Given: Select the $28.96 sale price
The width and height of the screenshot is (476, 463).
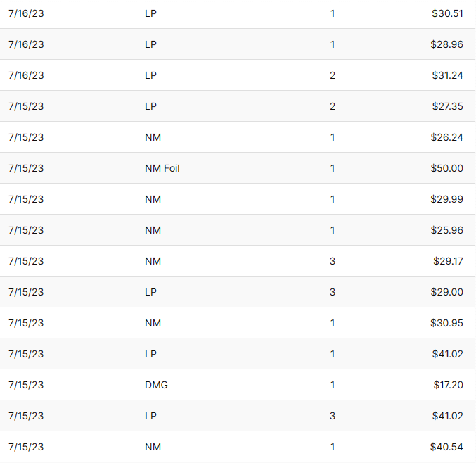Looking at the screenshot, I should coord(447,44).
